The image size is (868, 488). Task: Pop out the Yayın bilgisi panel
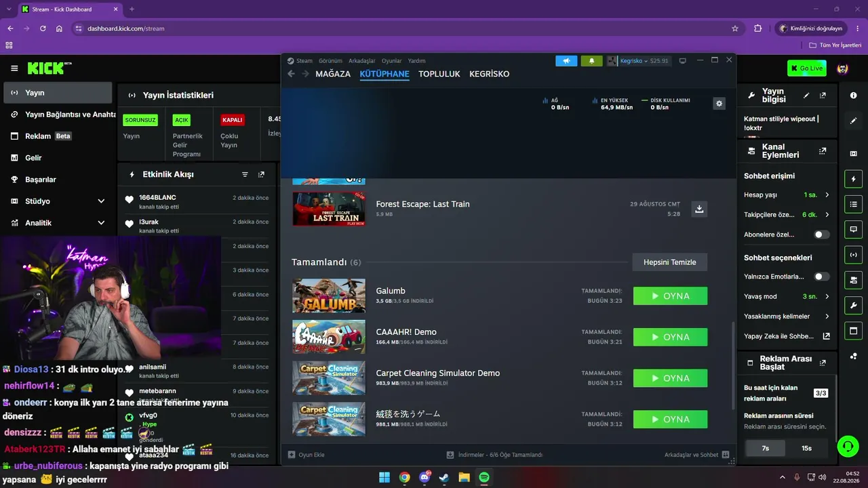point(823,96)
